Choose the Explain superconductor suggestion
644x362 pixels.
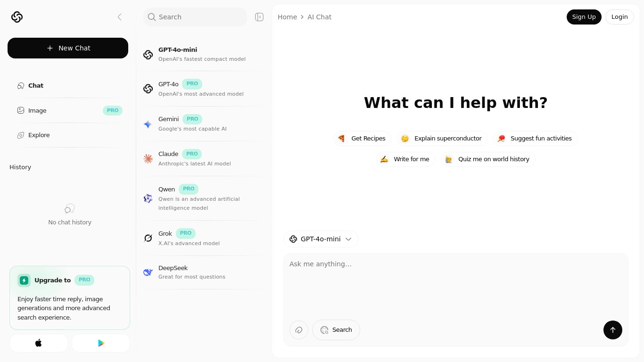442,139
